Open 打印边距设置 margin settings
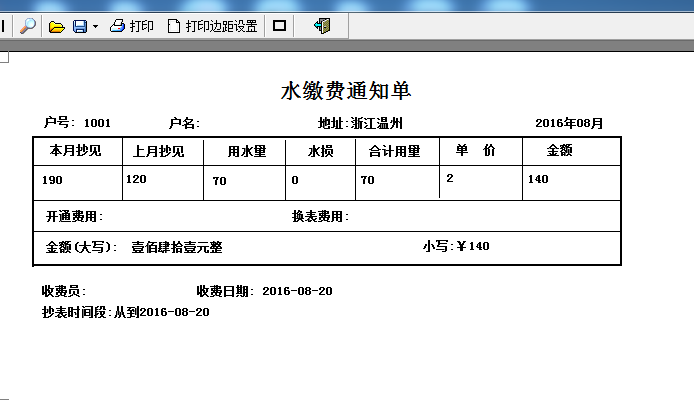This screenshot has height=400, width=694. pyautogui.click(x=212, y=26)
